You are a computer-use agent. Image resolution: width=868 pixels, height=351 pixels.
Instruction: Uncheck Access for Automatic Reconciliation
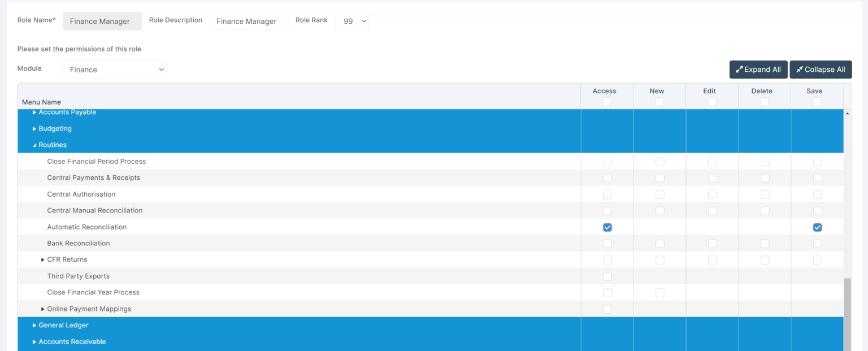point(607,227)
